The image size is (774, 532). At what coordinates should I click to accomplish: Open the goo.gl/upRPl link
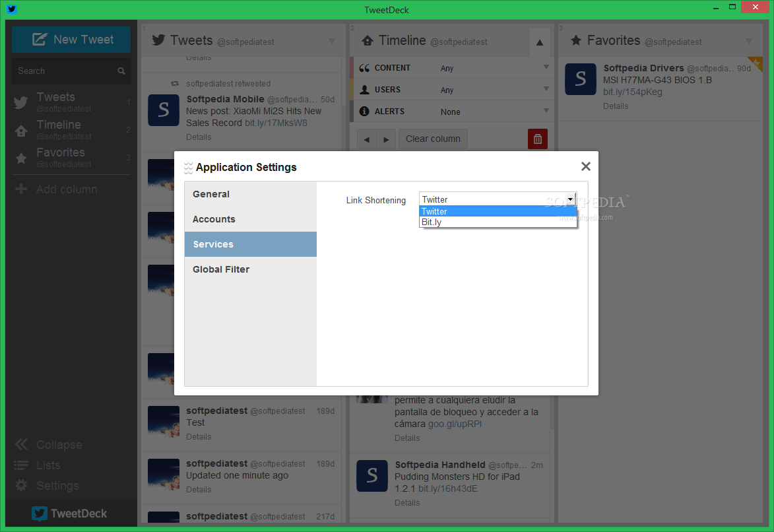click(x=455, y=424)
